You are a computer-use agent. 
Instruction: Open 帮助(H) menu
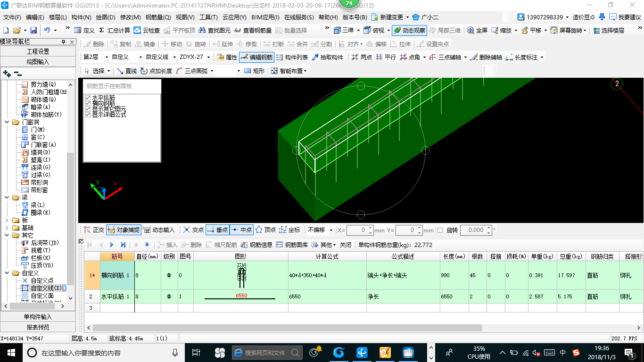(x=328, y=17)
